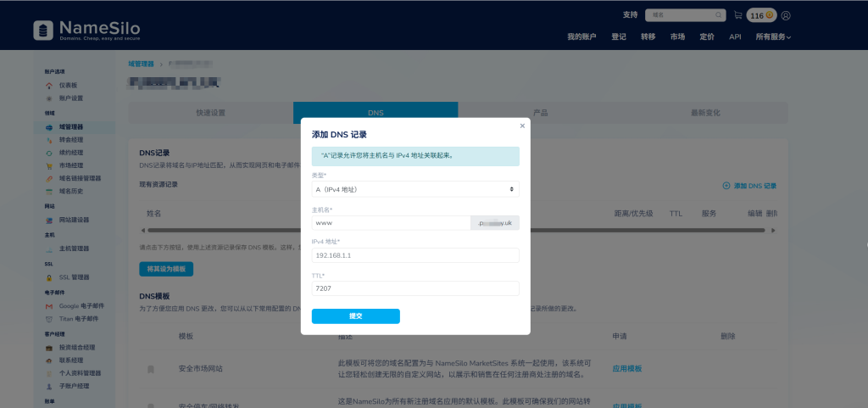Click the 域名链接管理器 icon
Viewport: 868px width, 408px height.
click(49, 178)
